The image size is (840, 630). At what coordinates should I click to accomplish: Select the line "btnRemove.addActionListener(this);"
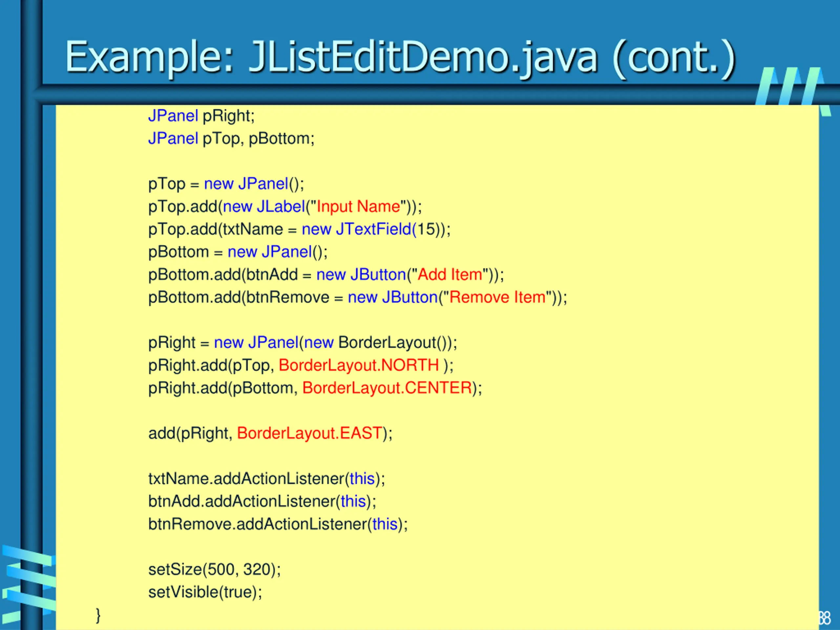[278, 524]
